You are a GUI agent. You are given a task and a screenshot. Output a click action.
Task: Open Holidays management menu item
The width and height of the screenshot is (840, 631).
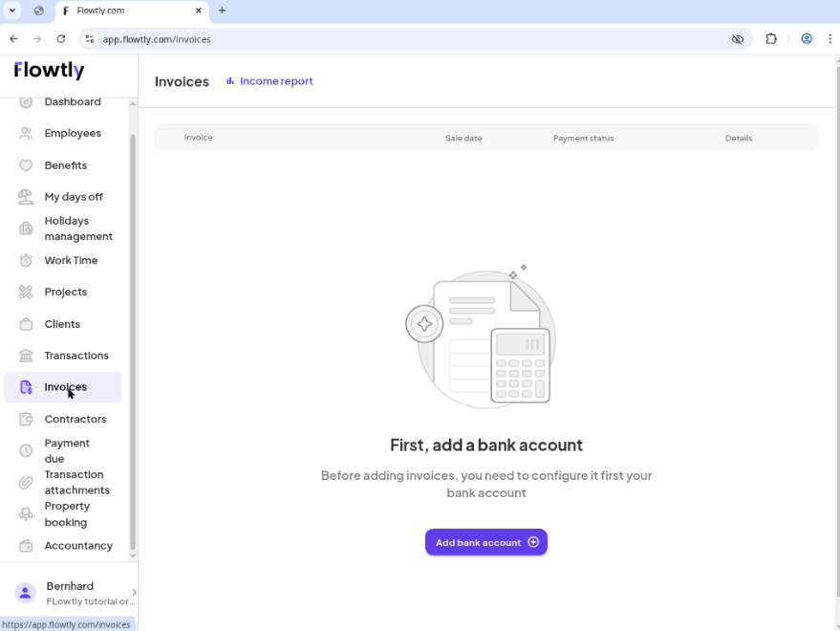pyautogui.click(x=77, y=228)
